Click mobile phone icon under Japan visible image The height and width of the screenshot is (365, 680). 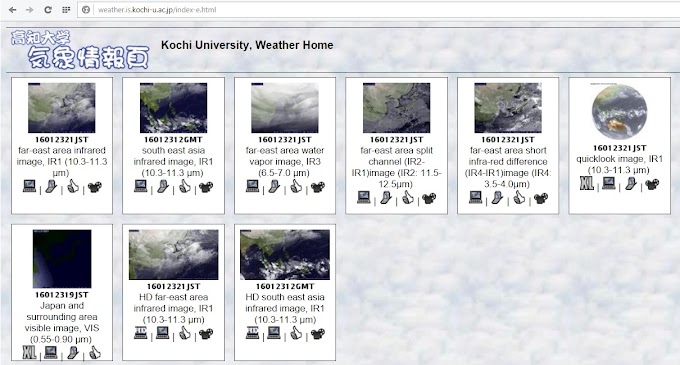click(x=73, y=352)
